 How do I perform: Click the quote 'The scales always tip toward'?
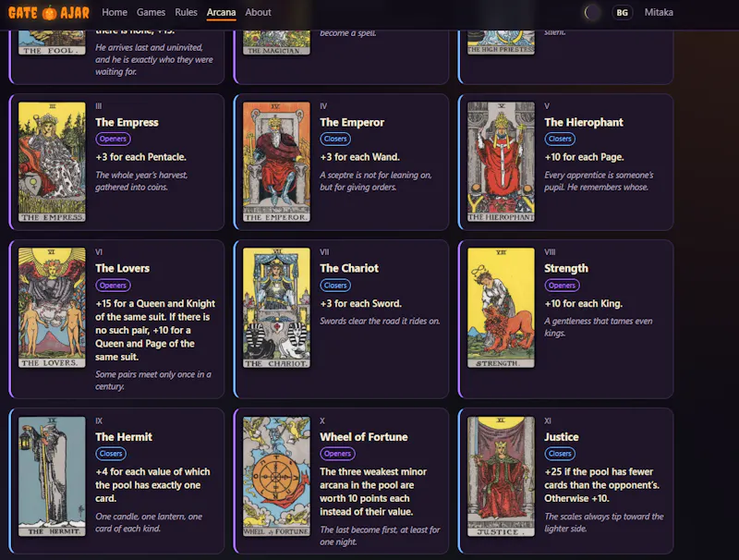click(604, 522)
